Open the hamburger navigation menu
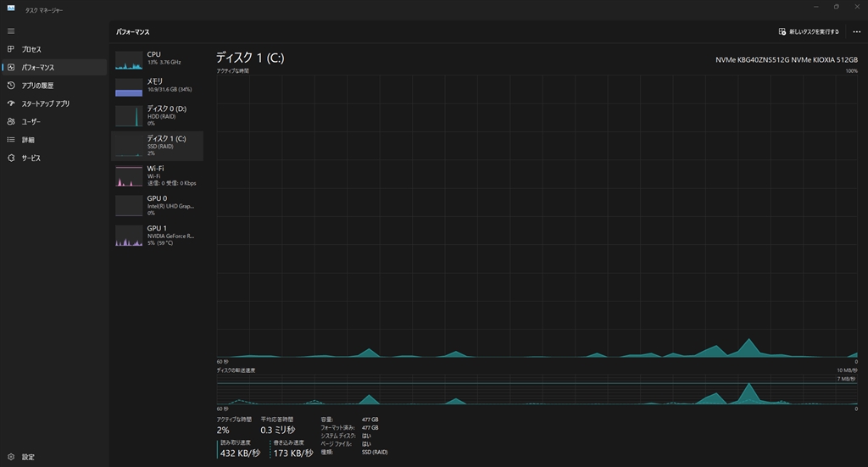The height and width of the screenshot is (467, 868). (11, 31)
